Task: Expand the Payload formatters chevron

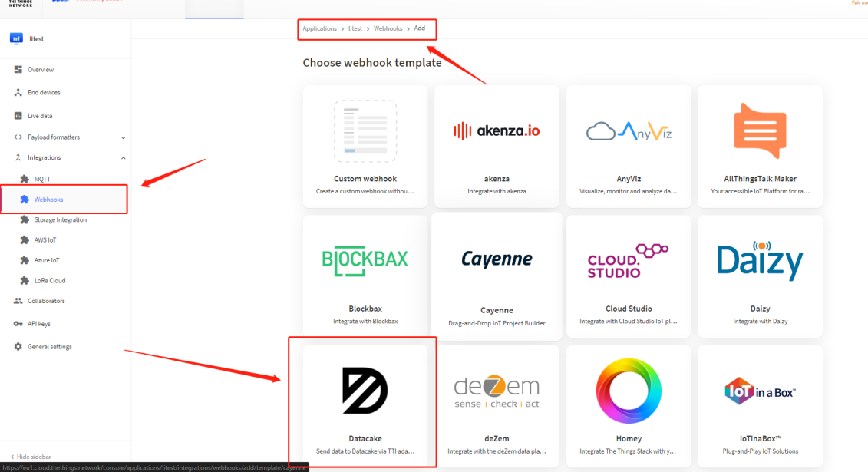Action: click(x=123, y=138)
